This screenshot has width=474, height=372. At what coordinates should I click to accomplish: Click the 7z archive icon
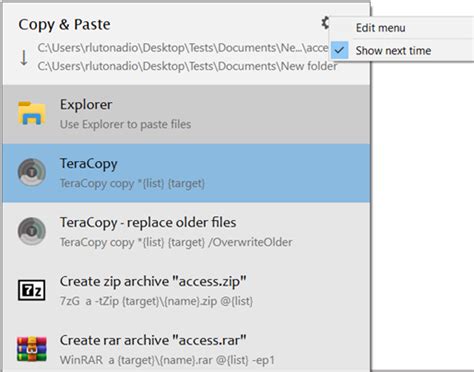32,290
